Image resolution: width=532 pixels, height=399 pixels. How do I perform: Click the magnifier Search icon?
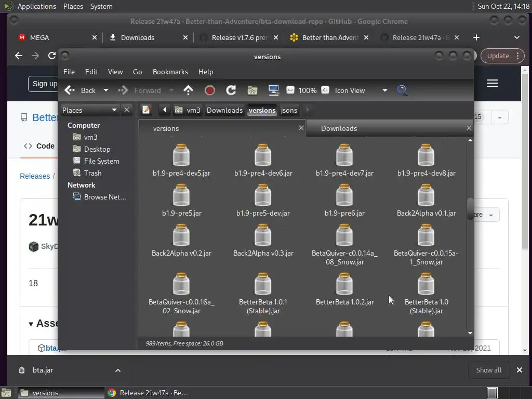point(402,90)
